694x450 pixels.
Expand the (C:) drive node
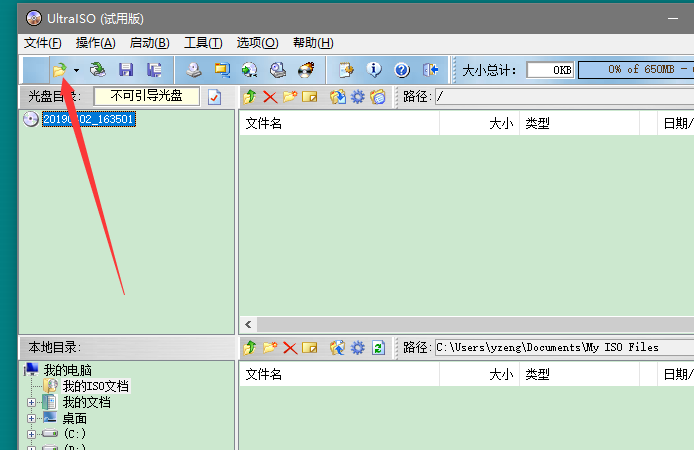(31, 434)
